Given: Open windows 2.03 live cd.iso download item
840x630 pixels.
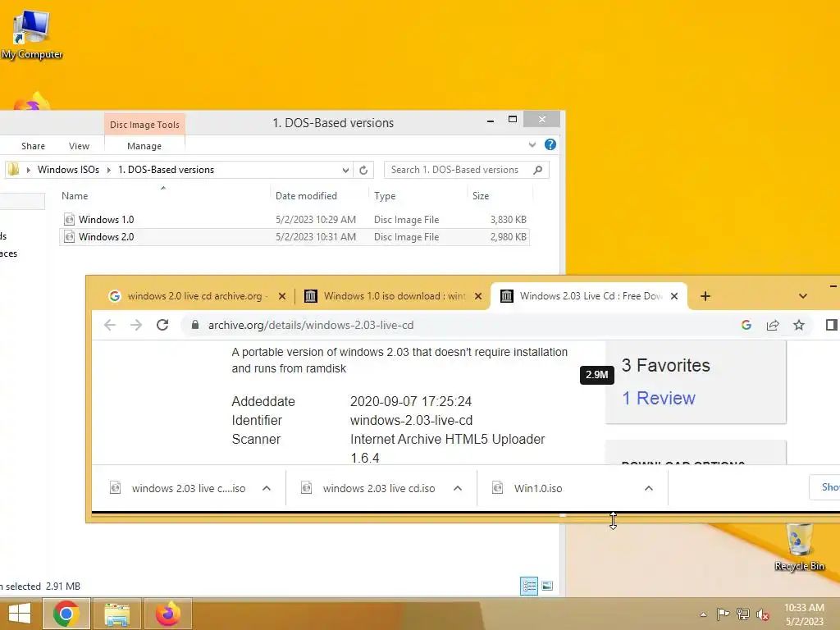Looking at the screenshot, I should point(379,488).
